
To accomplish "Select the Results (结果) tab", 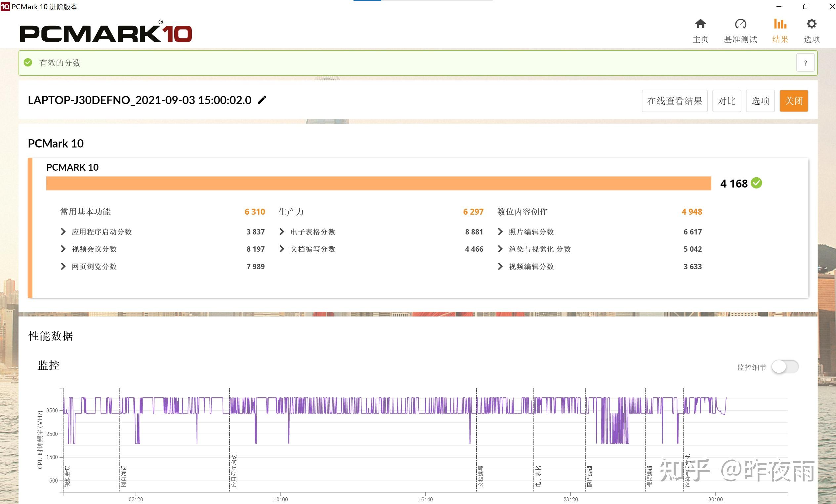I will [x=780, y=31].
